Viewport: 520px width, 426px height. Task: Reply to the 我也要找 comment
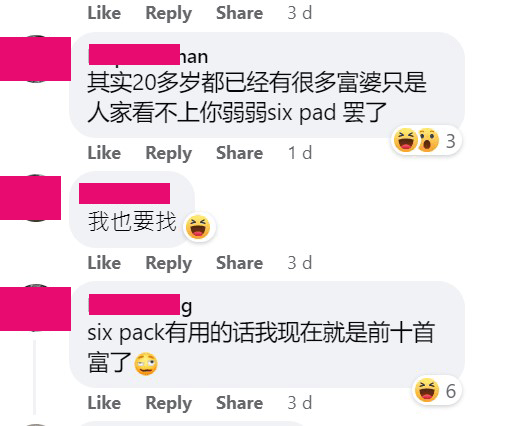click(x=169, y=263)
